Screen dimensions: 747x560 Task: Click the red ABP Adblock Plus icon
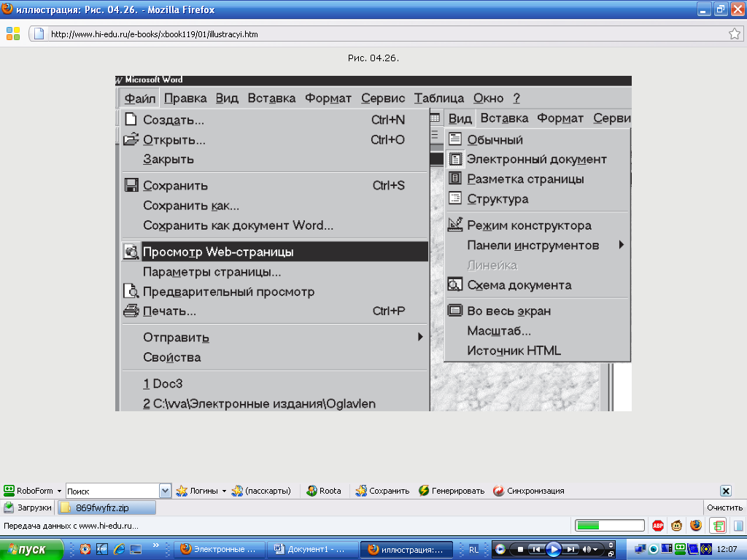658,526
